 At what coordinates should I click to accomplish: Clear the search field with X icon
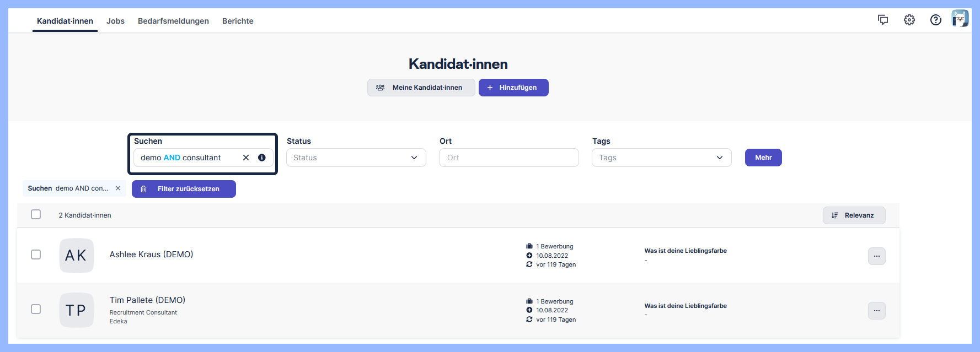coord(246,158)
